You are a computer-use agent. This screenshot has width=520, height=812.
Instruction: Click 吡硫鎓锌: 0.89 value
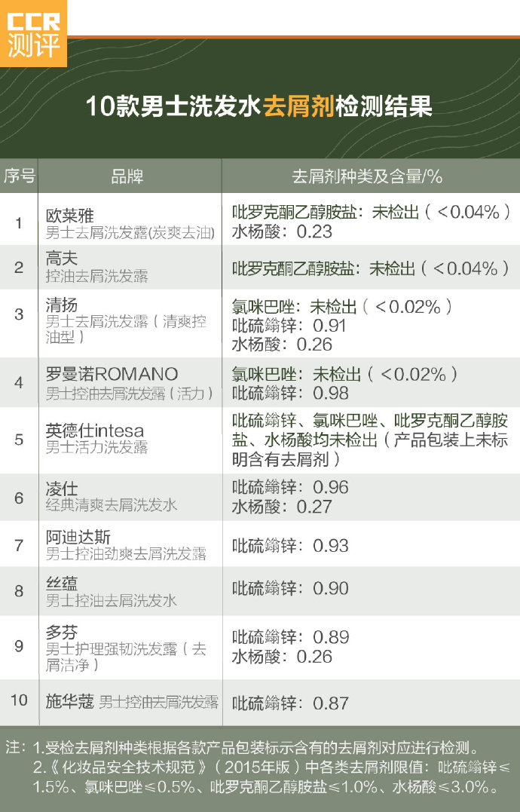(x=290, y=637)
